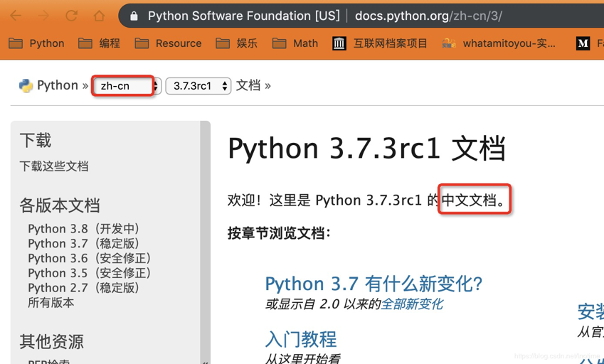Go to the browser home icon
This screenshot has height=364, width=604.
pyautogui.click(x=100, y=16)
